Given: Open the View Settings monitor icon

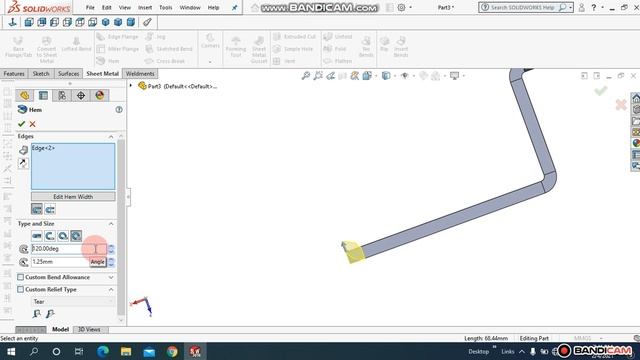Looking at the screenshot, I should [454, 76].
